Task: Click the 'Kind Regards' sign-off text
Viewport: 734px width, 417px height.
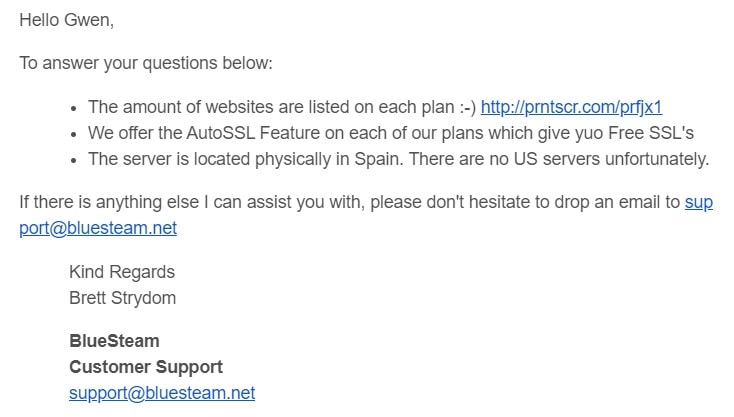Action: [x=122, y=272]
